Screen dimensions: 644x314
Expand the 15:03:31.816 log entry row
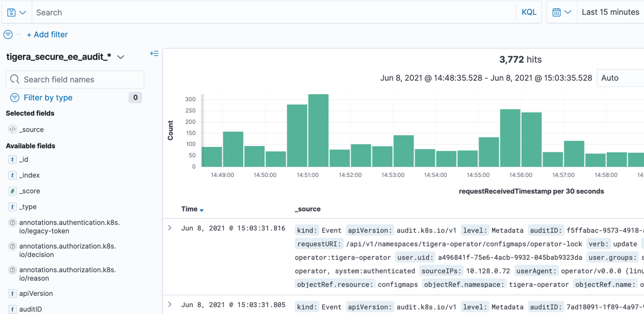coord(170,228)
